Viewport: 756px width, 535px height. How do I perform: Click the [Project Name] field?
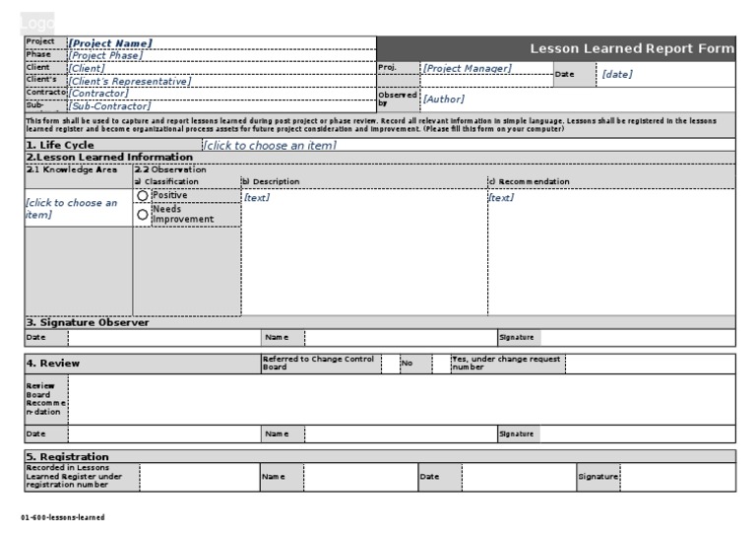point(221,43)
